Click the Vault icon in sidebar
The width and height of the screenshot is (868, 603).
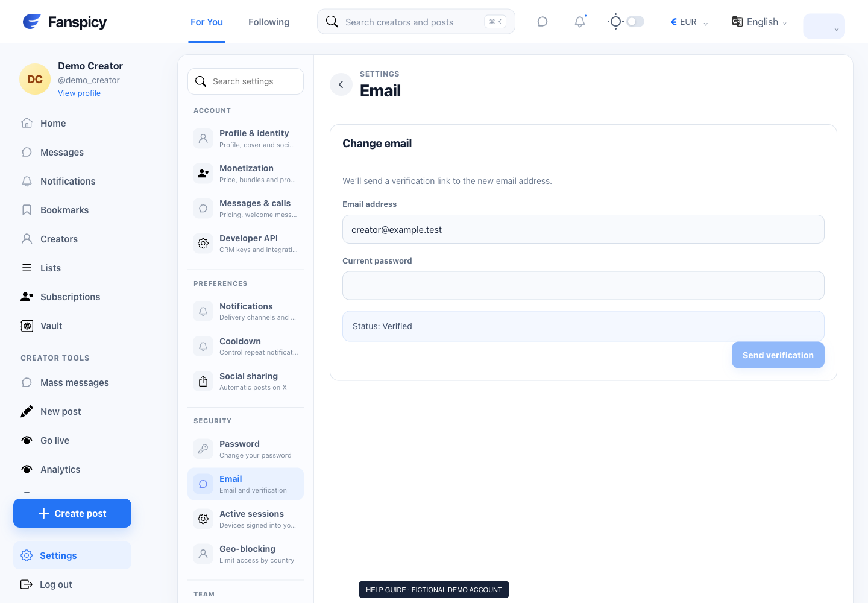click(x=27, y=326)
